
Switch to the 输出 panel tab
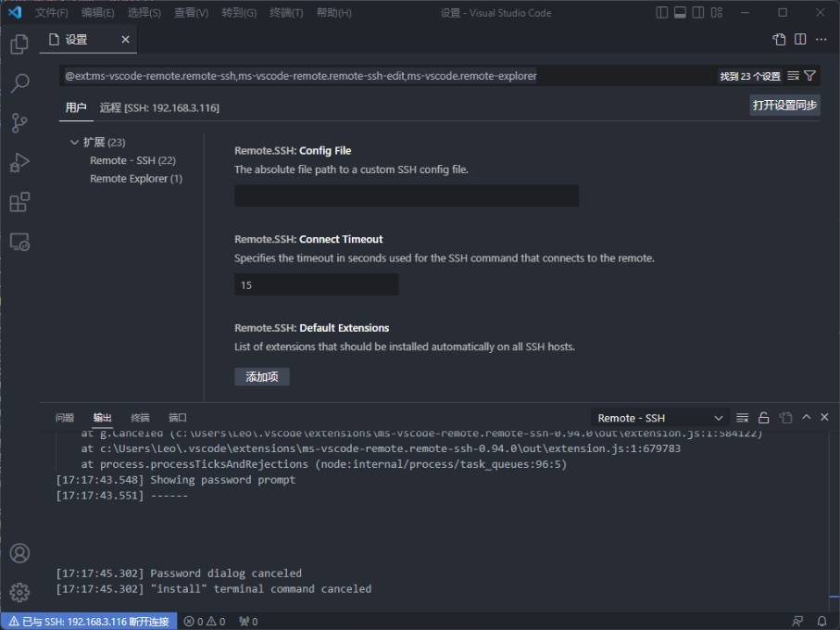point(102,418)
